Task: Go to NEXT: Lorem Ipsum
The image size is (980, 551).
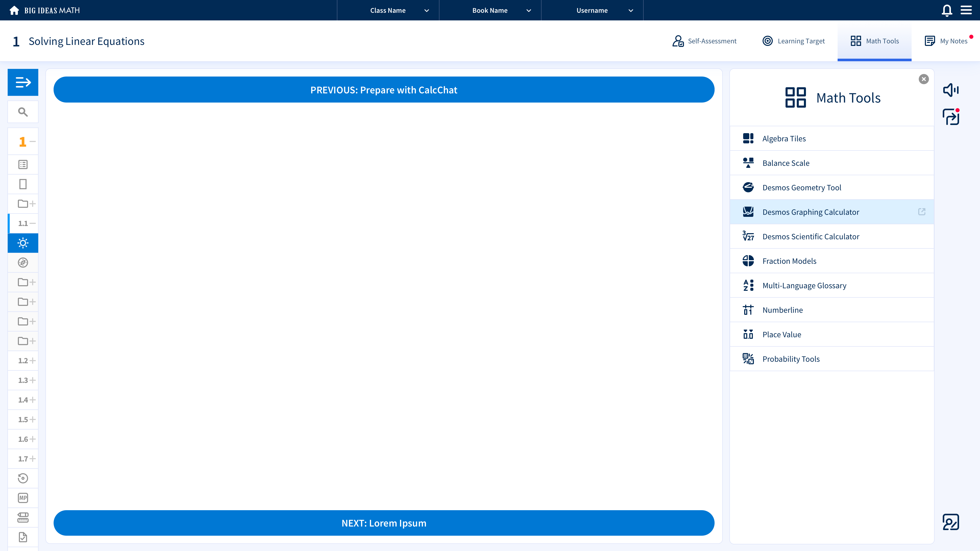Action: tap(384, 523)
